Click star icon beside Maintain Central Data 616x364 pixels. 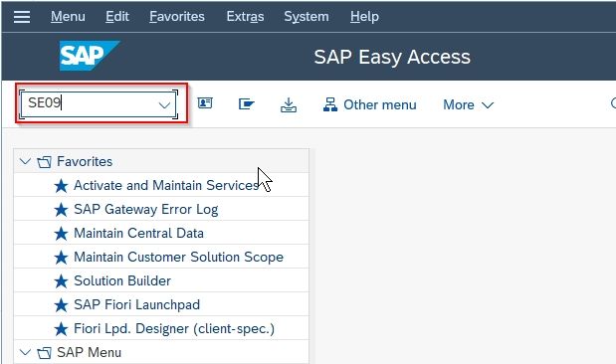[61, 234]
